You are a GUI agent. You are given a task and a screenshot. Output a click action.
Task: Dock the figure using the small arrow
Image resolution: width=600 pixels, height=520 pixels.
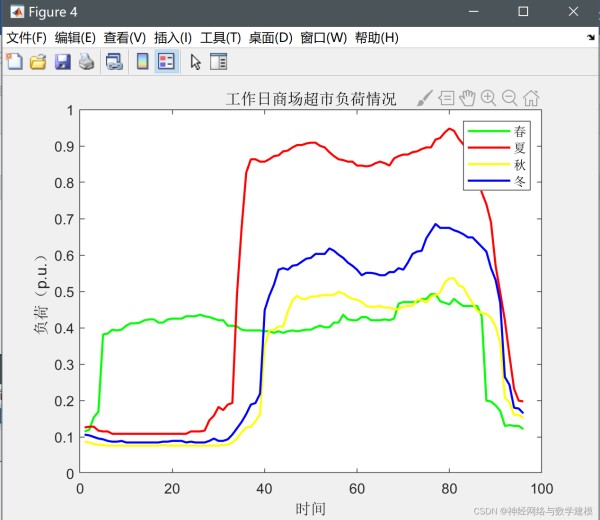591,37
